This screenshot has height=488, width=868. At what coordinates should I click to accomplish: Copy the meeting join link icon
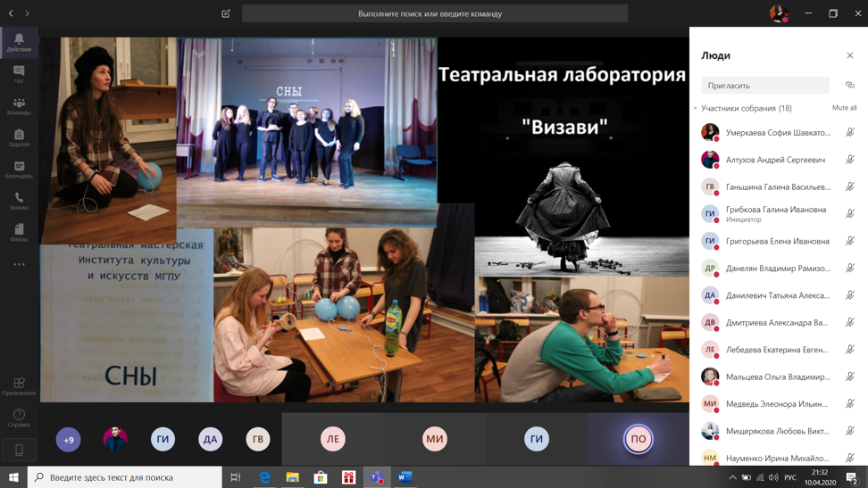[x=850, y=86]
